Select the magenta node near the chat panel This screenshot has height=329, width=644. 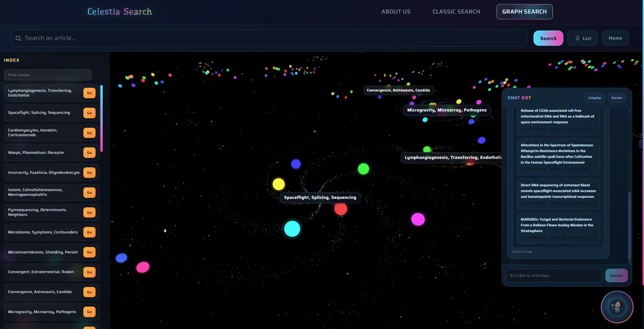(x=418, y=219)
